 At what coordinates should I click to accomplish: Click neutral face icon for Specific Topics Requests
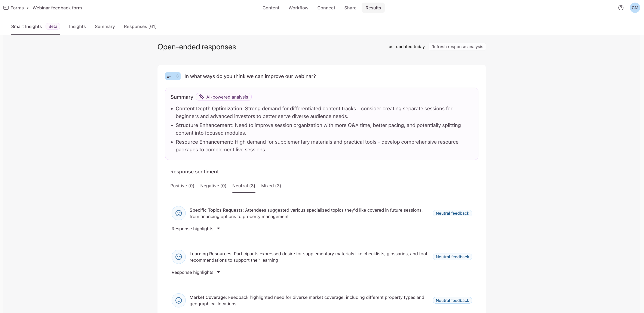pos(178,213)
